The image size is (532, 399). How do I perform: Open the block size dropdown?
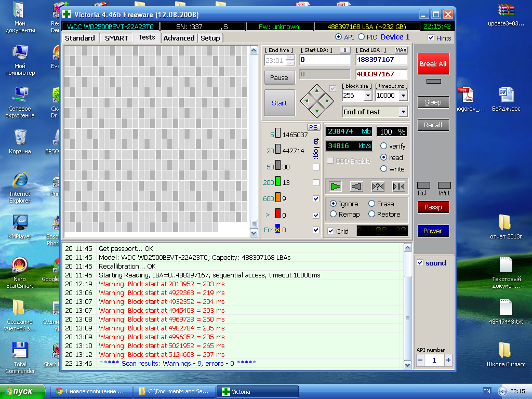pos(368,96)
